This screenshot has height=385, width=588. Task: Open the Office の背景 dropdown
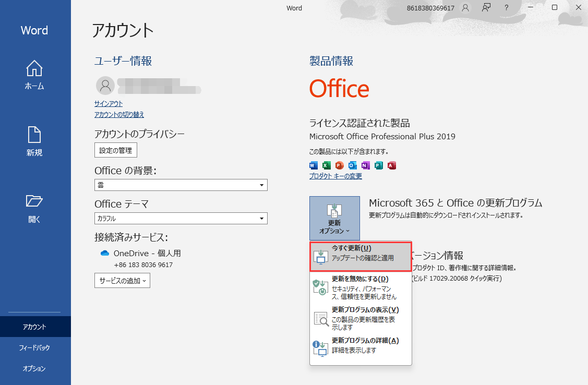click(x=181, y=185)
